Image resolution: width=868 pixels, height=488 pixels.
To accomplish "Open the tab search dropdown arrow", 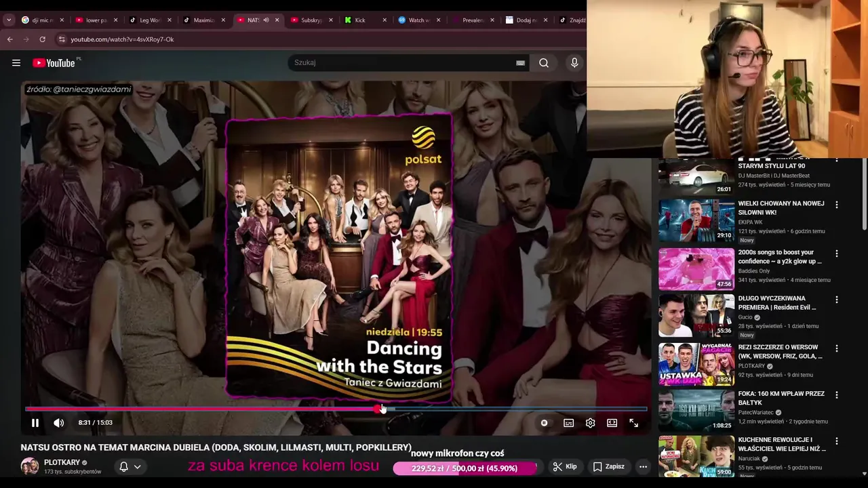I will 9,20.
